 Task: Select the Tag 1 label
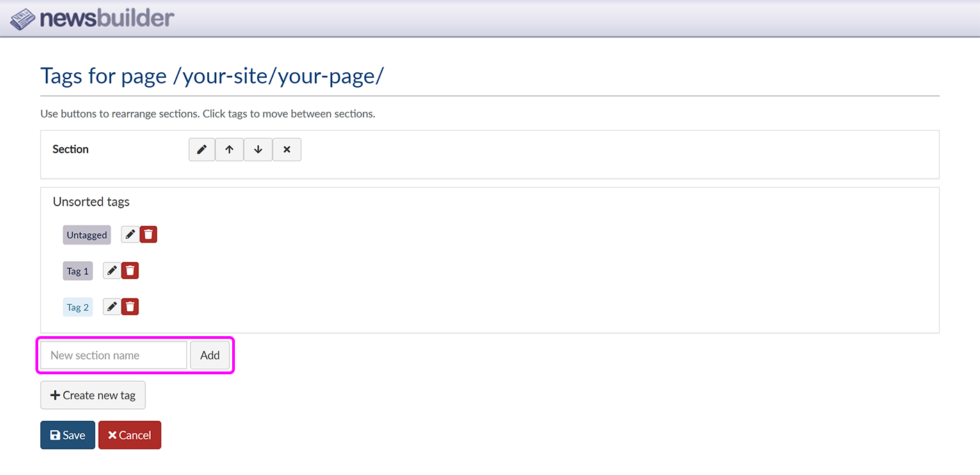pos(78,271)
